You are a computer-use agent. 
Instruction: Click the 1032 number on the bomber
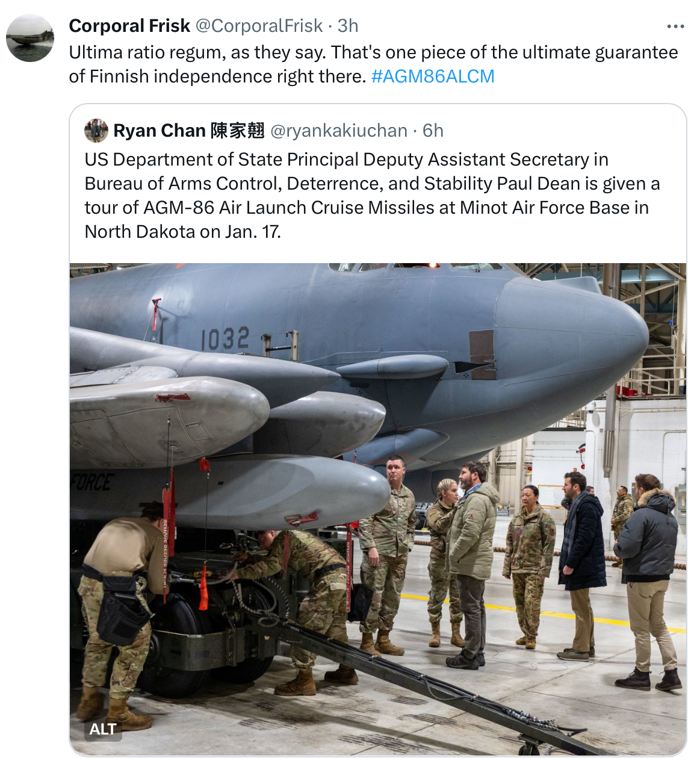(x=225, y=338)
